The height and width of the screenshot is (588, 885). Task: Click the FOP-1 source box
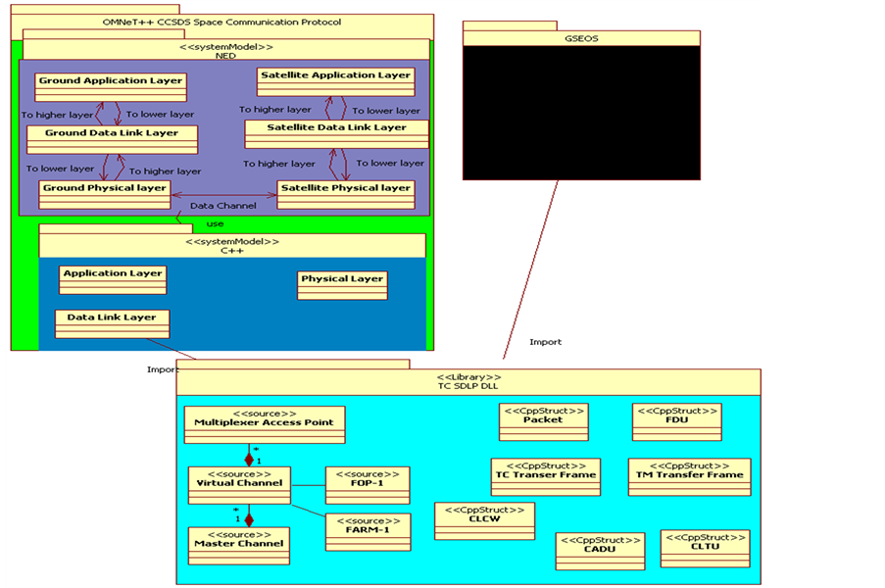[367, 484]
